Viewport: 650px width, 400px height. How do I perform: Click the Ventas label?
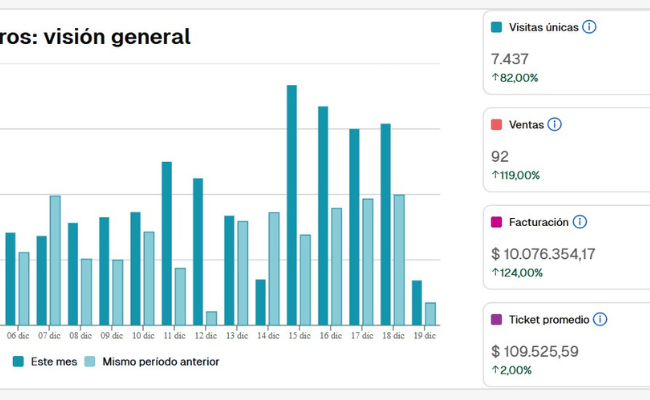tap(526, 125)
